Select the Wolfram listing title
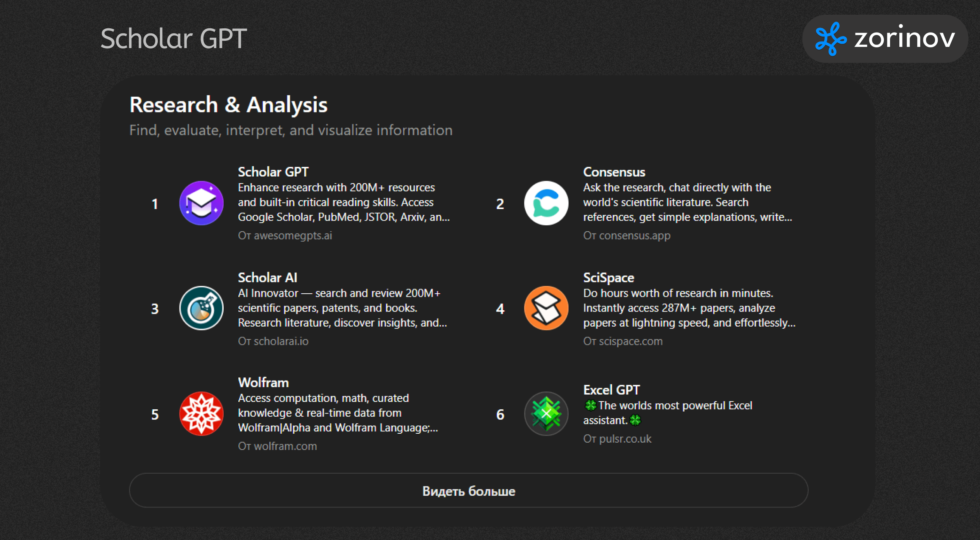 coord(263,382)
